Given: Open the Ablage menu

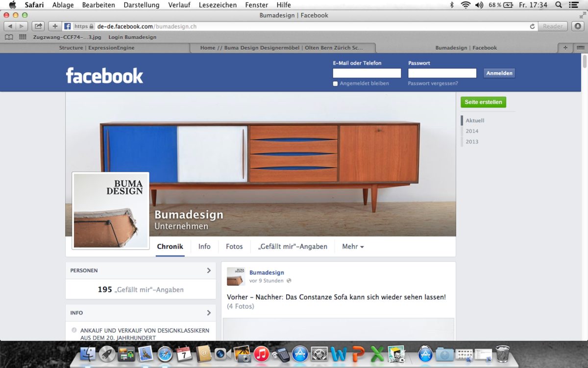Looking at the screenshot, I should pyautogui.click(x=63, y=5).
